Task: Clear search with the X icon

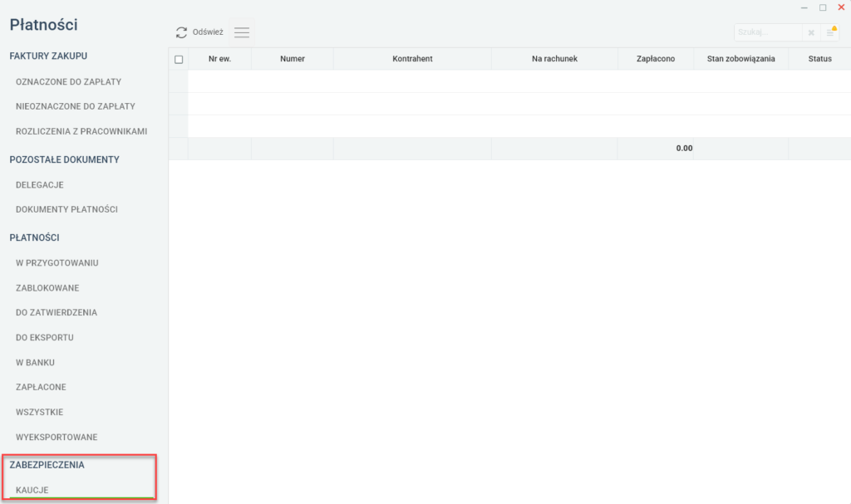Action: click(811, 32)
